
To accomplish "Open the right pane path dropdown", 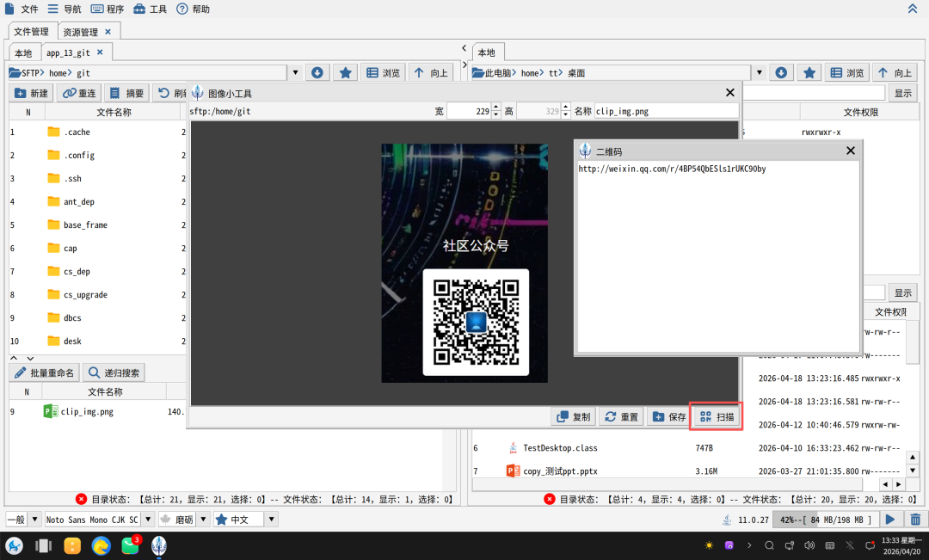I will (759, 72).
